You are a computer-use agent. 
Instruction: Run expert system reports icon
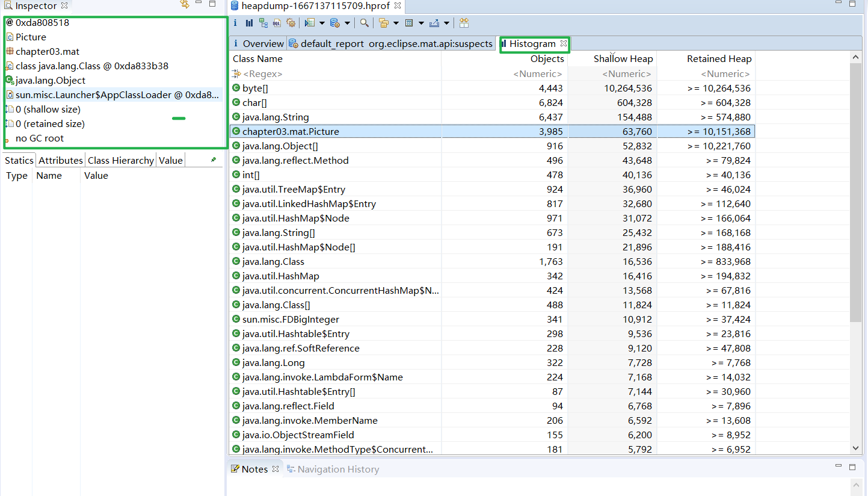[309, 23]
